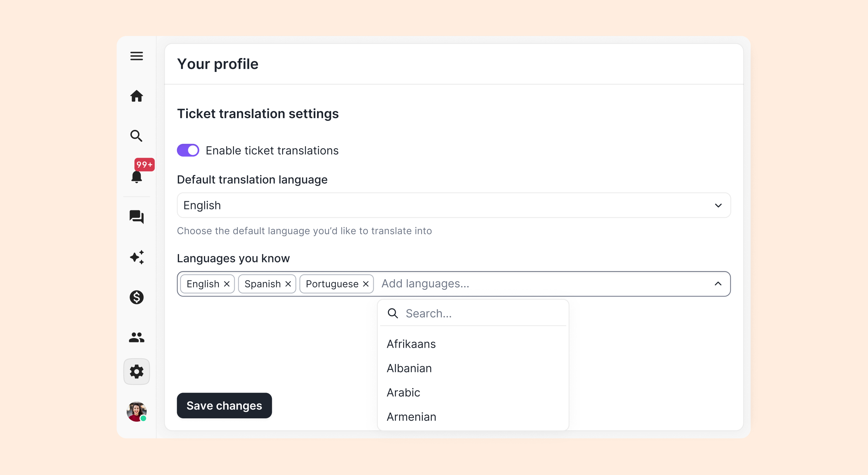This screenshot has width=868, height=475.
Task: Click the user profile avatar
Action: coord(137,412)
